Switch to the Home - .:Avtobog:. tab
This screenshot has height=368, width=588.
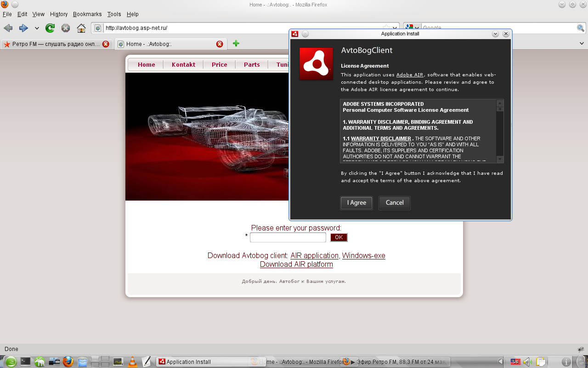(170, 44)
